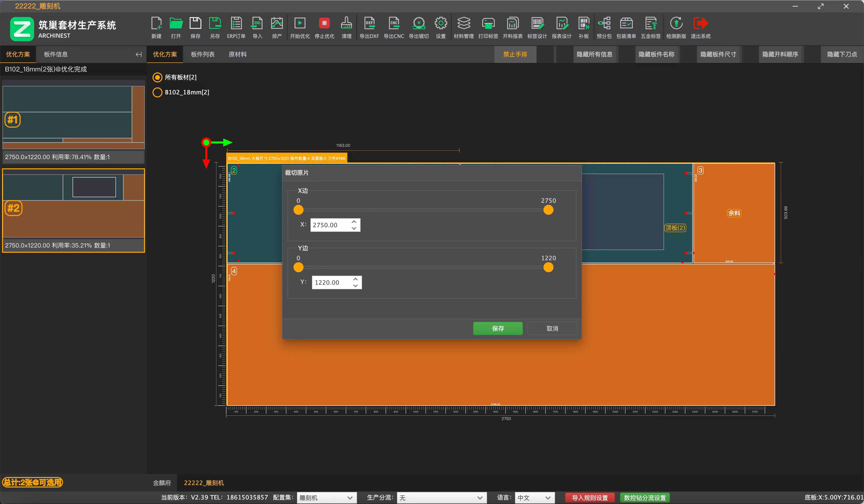The width and height of the screenshot is (864, 504).
Task: Click the X边 slider right handle at 2750
Action: (x=548, y=210)
